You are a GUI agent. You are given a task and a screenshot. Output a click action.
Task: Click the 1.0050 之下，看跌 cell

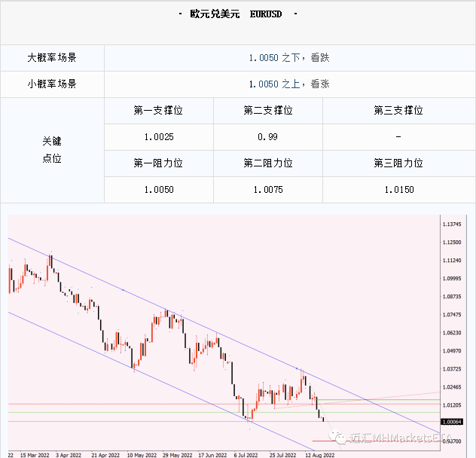(x=289, y=58)
